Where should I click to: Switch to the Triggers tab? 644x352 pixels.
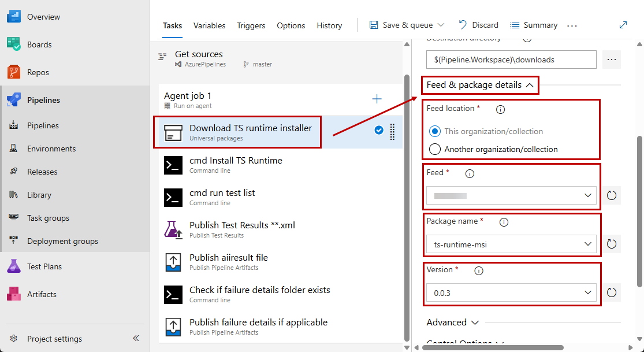click(251, 25)
